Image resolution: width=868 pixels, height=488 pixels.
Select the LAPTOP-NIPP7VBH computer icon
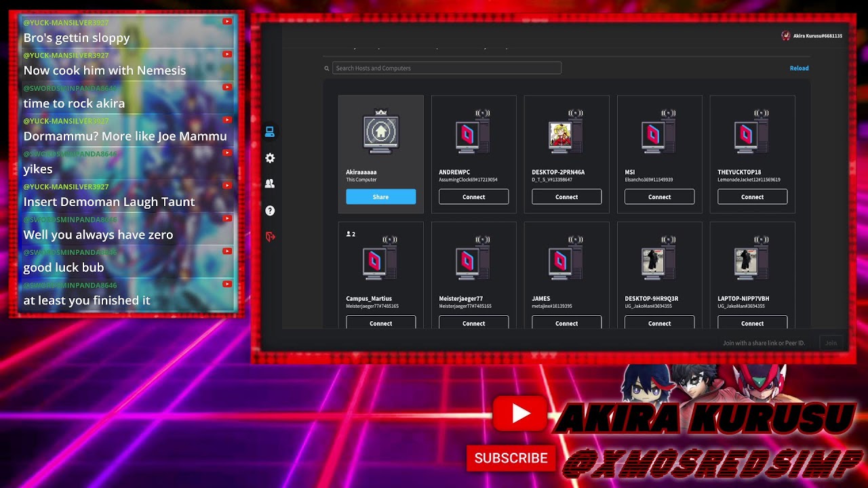pyautogui.click(x=752, y=258)
